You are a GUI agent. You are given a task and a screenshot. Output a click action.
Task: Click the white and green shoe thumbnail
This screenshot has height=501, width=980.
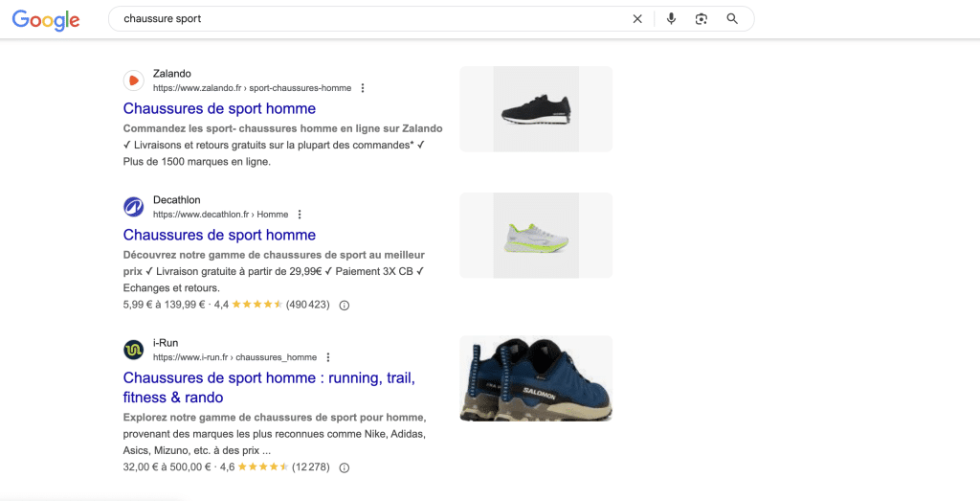click(536, 236)
